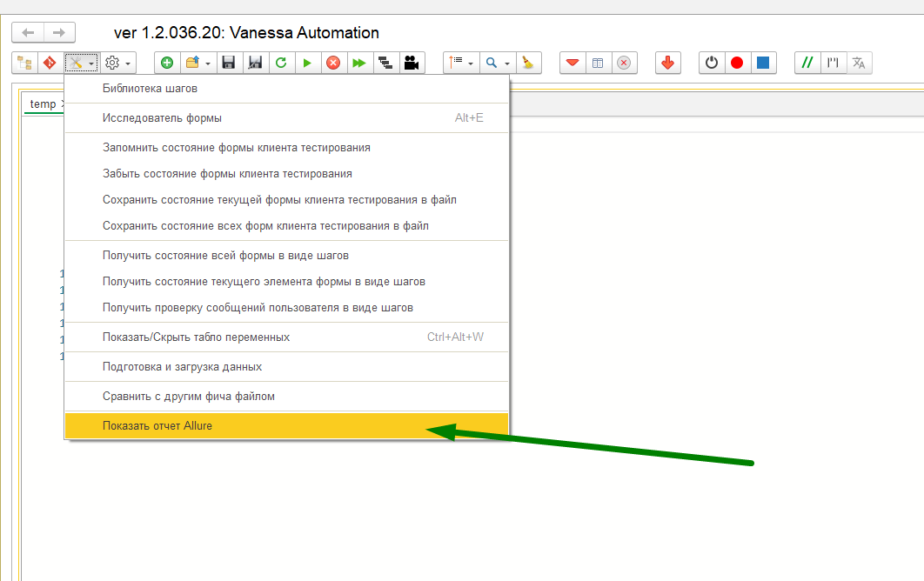This screenshot has height=581, width=924.
Task: Open the gear settings dropdown
Action: (x=117, y=63)
